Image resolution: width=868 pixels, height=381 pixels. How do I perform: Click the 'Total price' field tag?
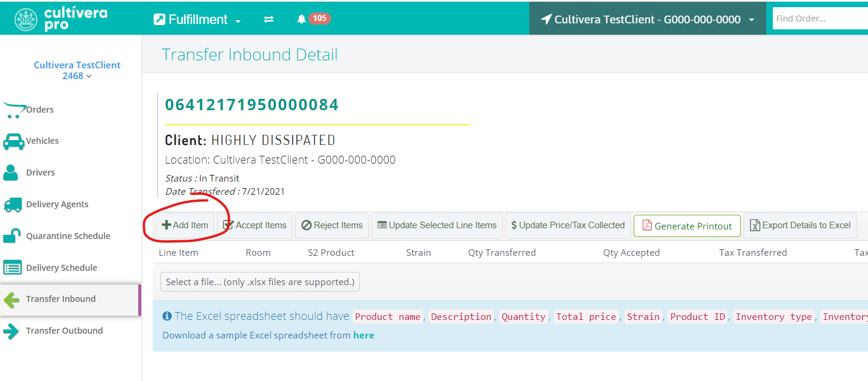pos(586,317)
